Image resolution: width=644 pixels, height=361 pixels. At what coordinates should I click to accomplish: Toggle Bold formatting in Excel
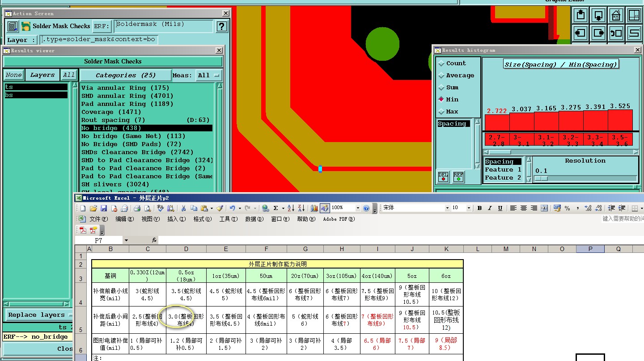point(480,208)
